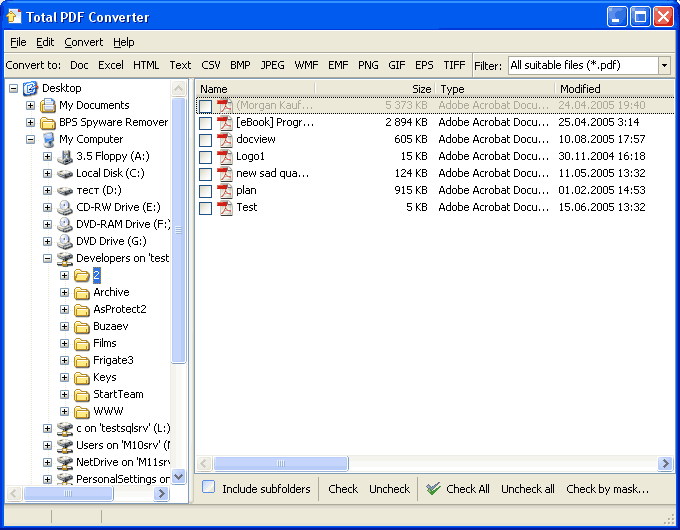Click the BPS Spyware Remover folder icon
The width and height of the screenshot is (680, 530).
point(47,123)
